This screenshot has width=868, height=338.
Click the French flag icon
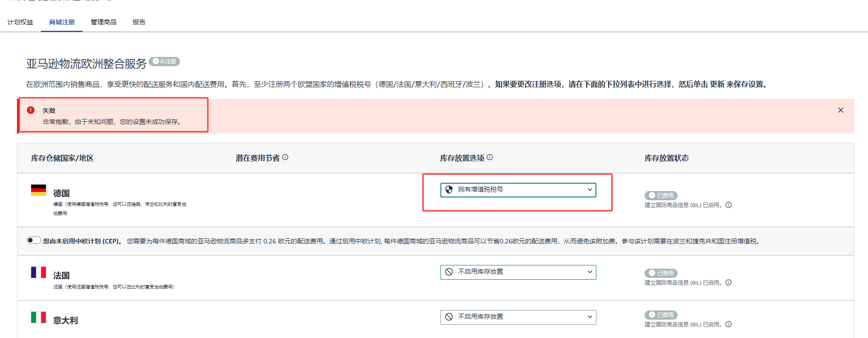39,272
